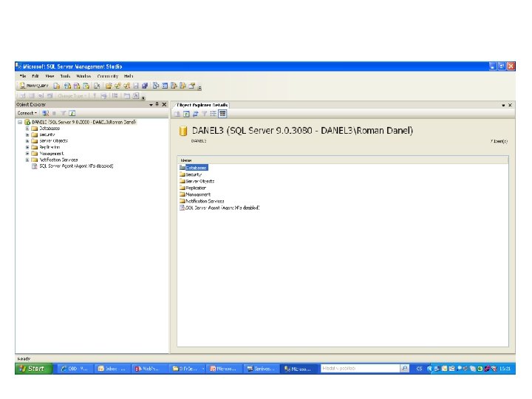Click the CS language indicator in taskbar

(x=419, y=369)
